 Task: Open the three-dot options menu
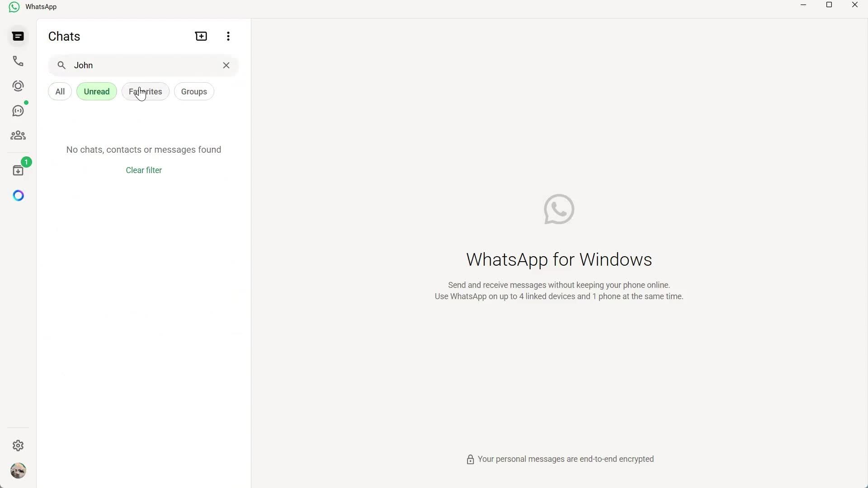coord(228,36)
